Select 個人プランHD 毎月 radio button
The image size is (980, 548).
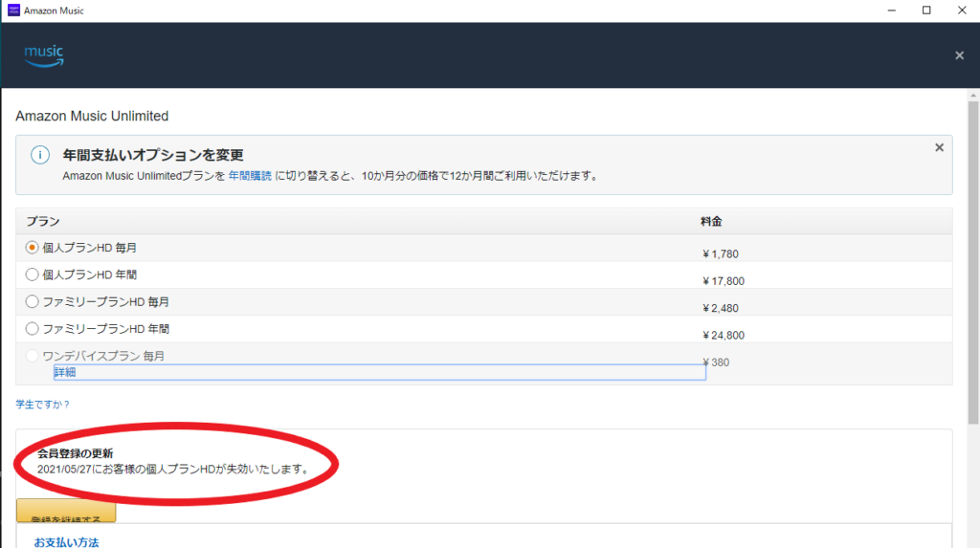tap(32, 248)
